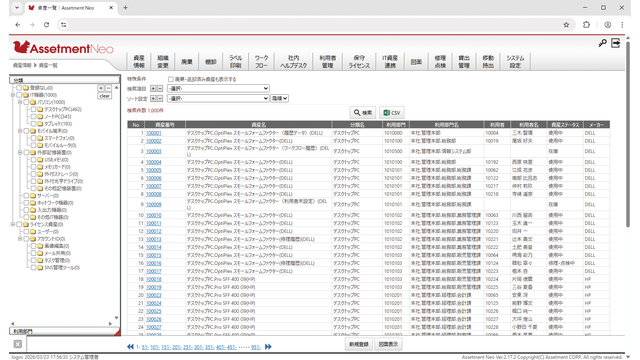
Task: Click the plus button beside 検索項目
Action: [x=153, y=89]
